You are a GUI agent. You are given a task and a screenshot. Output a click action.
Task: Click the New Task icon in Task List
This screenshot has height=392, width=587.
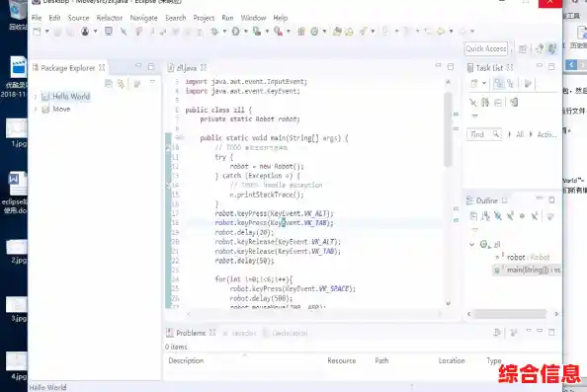point(474,83)
